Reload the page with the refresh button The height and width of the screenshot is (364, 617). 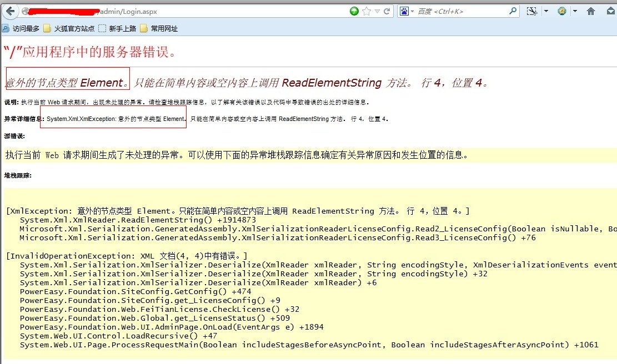(387, 11)
